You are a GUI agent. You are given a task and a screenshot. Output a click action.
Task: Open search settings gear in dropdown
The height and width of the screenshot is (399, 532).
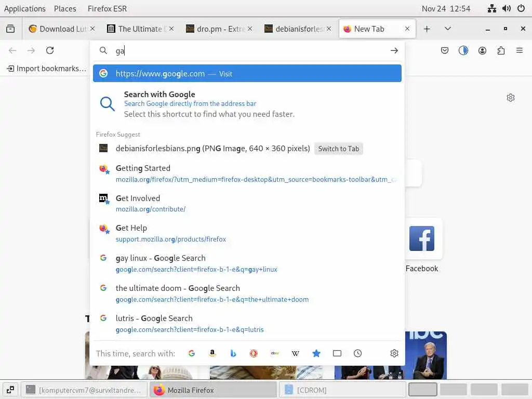coord(394,353)
